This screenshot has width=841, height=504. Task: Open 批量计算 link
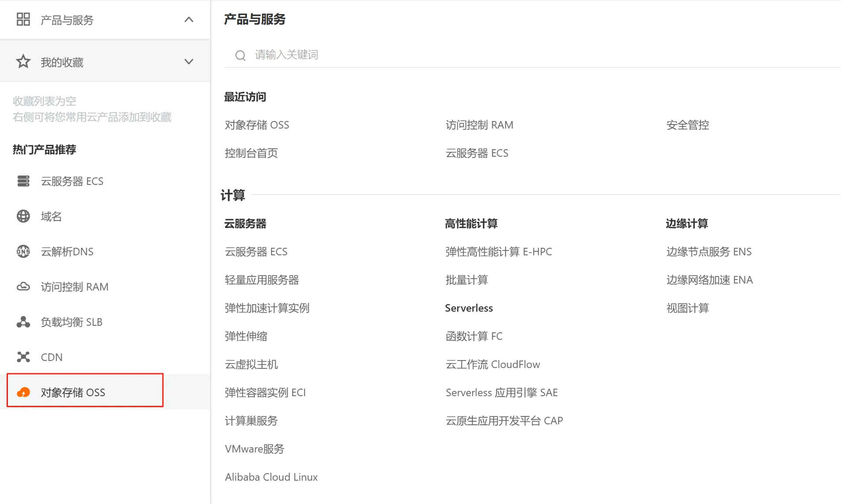point(467,280)
